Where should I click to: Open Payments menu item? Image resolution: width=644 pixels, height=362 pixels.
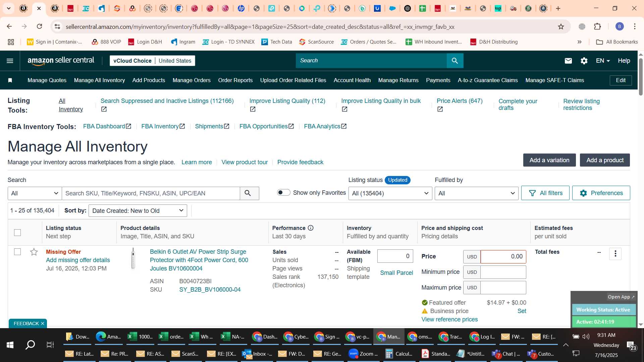(x=438, y=80)
